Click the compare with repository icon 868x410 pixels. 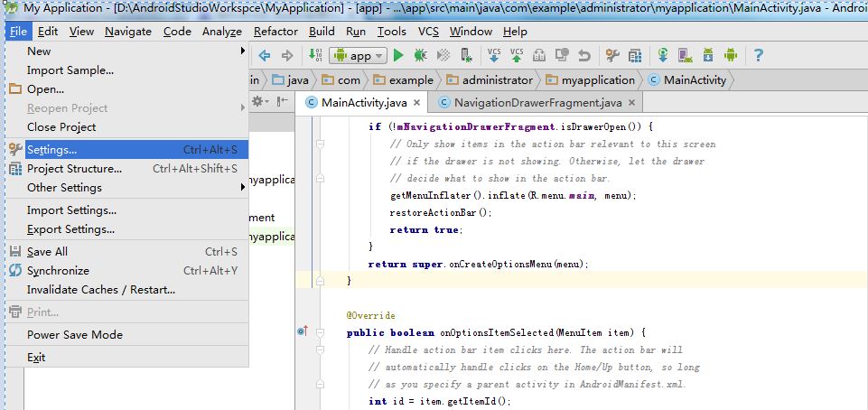(562, 55)
